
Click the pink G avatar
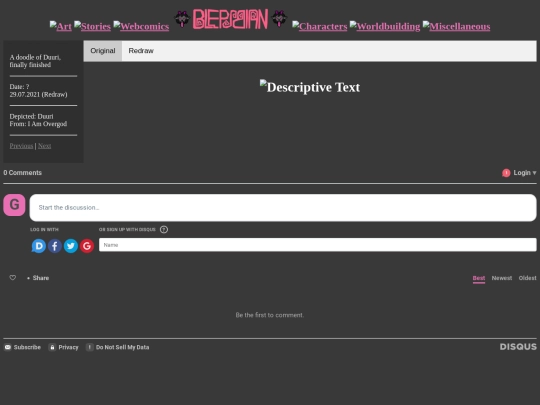pos(14,205)
